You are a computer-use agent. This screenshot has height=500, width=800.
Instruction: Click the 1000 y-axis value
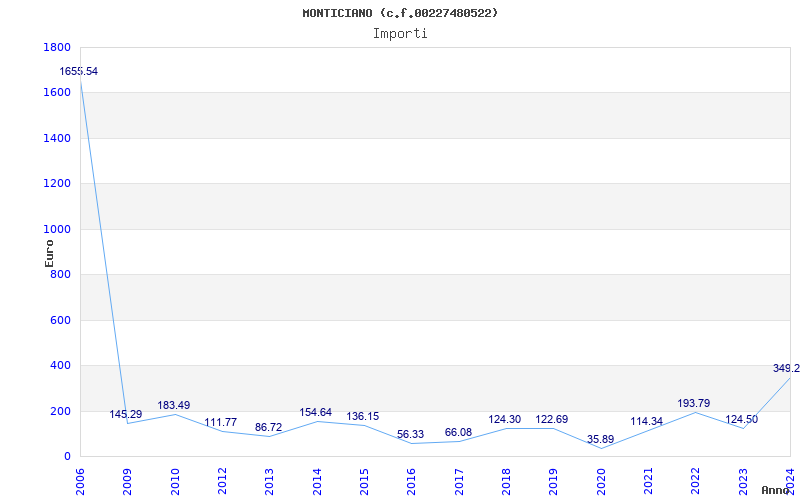(57, 230)
